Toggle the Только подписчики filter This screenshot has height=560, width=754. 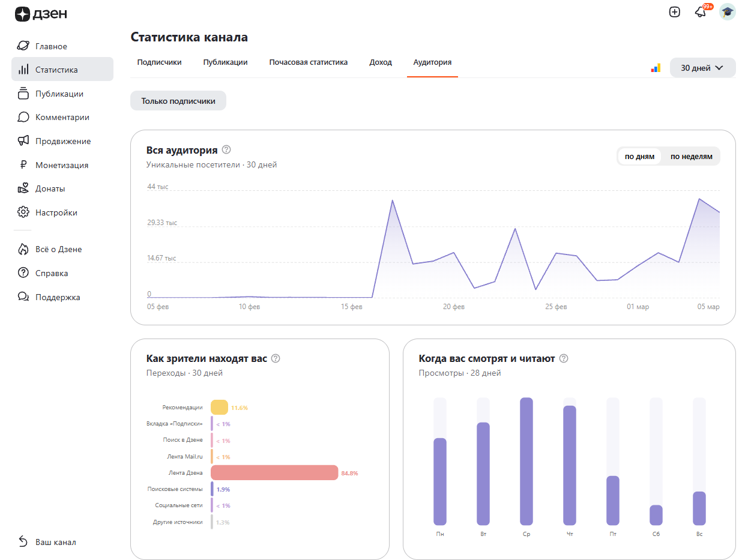click(x=178, y=101)
